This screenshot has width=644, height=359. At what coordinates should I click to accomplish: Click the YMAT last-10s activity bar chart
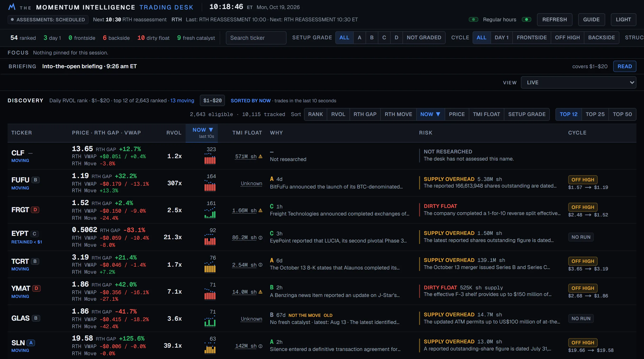tap(210, 294)
